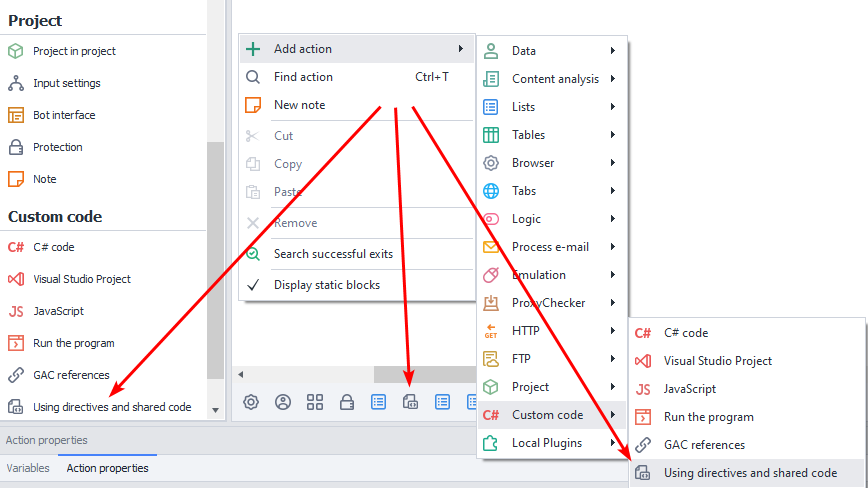
Task: Click the horizontal scrollbar left arrow
Action: [240, 374]
